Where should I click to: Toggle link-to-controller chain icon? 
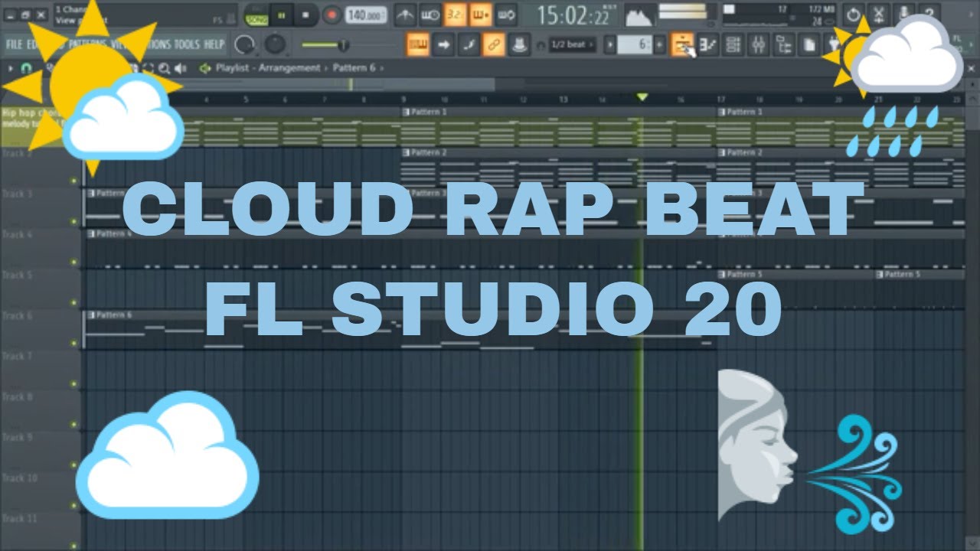click(494, 45)
